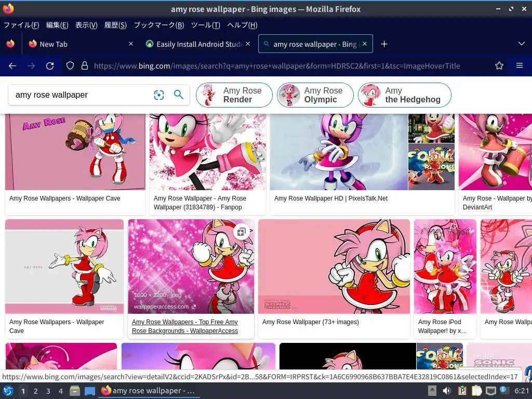Expand the list all tabs chevron
This screenshot has width=532, height=399.
(x=522, y=44)
